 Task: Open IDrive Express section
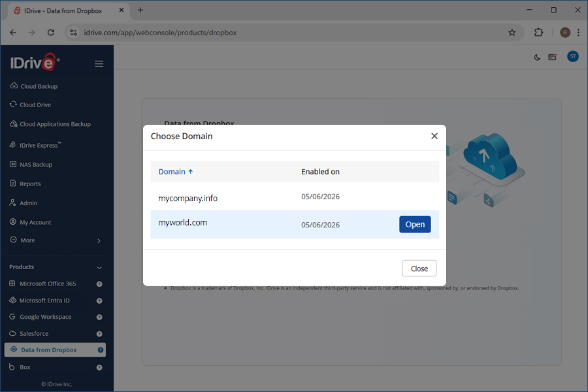point(40,145)
